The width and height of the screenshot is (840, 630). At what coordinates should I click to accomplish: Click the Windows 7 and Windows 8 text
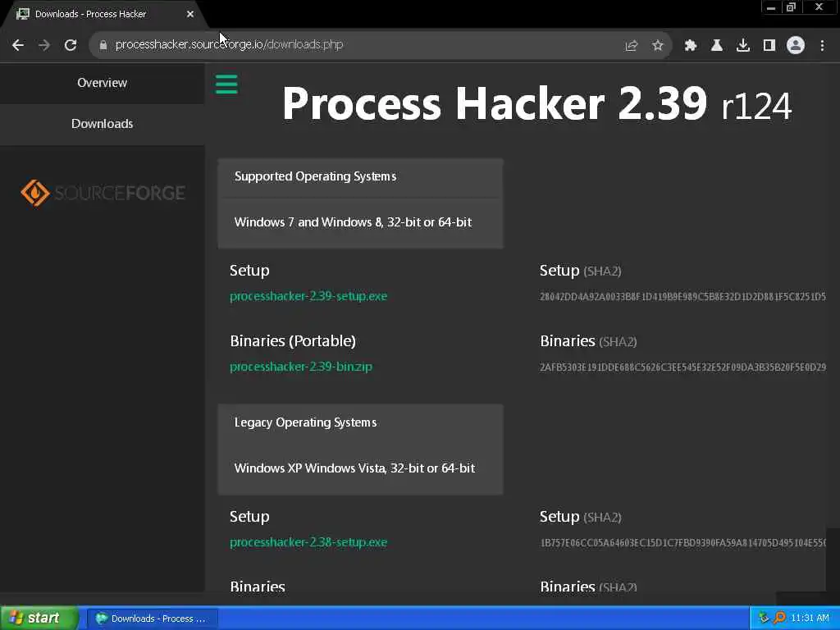coord(353,222)
